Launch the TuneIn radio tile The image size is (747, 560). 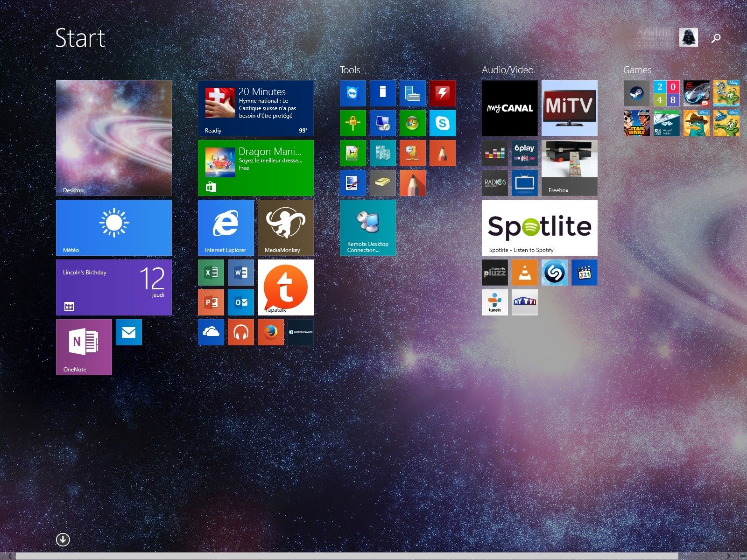click(x=495, y=302)
